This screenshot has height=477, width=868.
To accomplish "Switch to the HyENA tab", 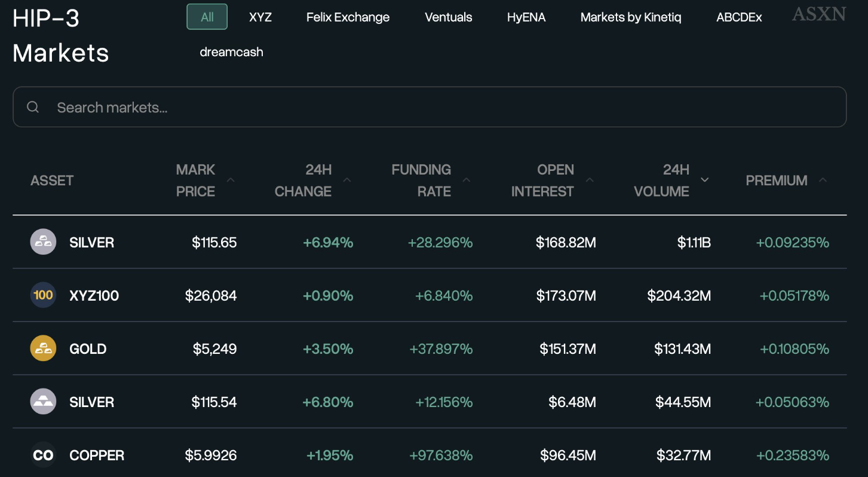I will tap(526, 17).
